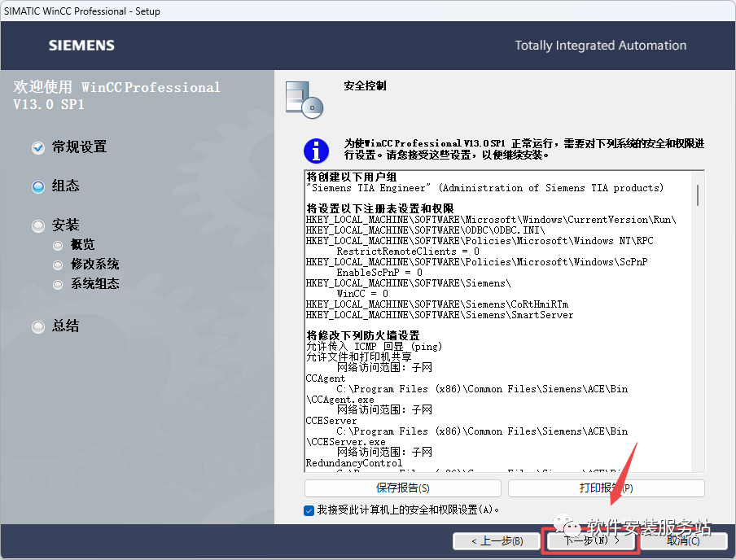Click heading 将修改下列防火墙设置
736x560 pixels.
pos(363,335)
